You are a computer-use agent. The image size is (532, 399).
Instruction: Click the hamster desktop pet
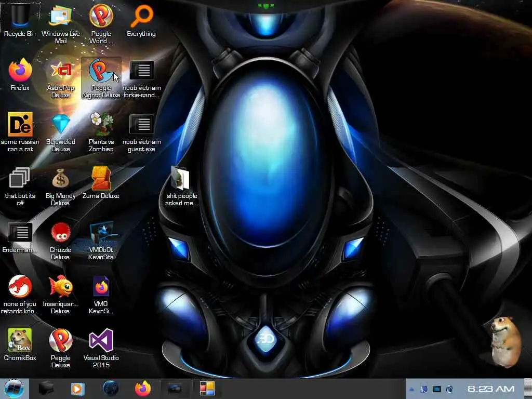click(x=505, y=342)
